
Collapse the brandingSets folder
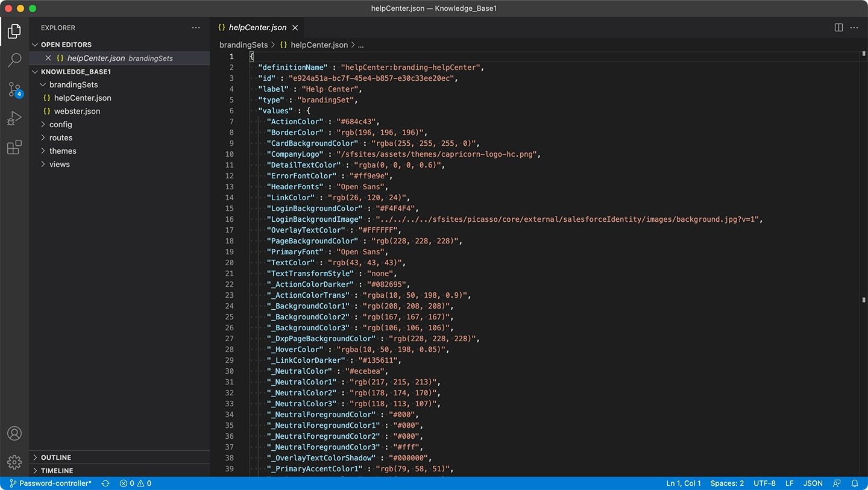tap(73, 85)
